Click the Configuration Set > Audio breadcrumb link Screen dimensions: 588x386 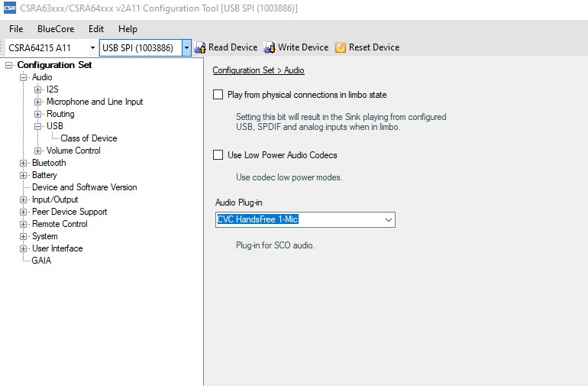click(258, 70)
